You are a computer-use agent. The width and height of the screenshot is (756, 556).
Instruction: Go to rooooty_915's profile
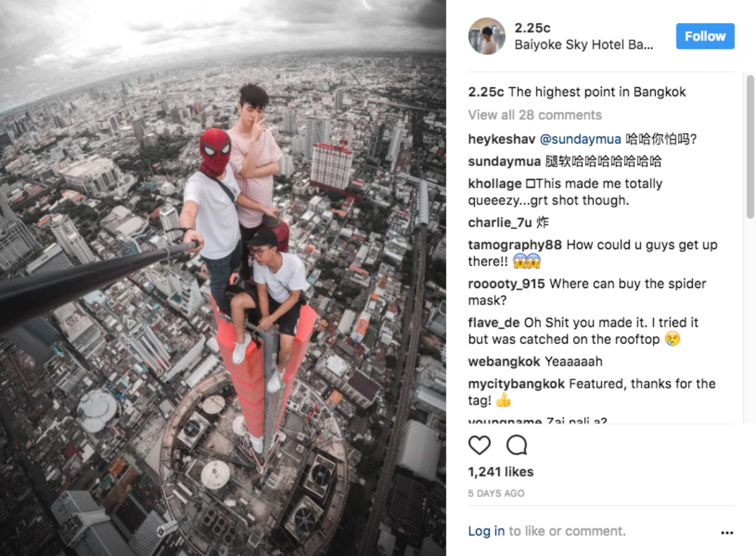pyautogui.click(x=507, y=284)
